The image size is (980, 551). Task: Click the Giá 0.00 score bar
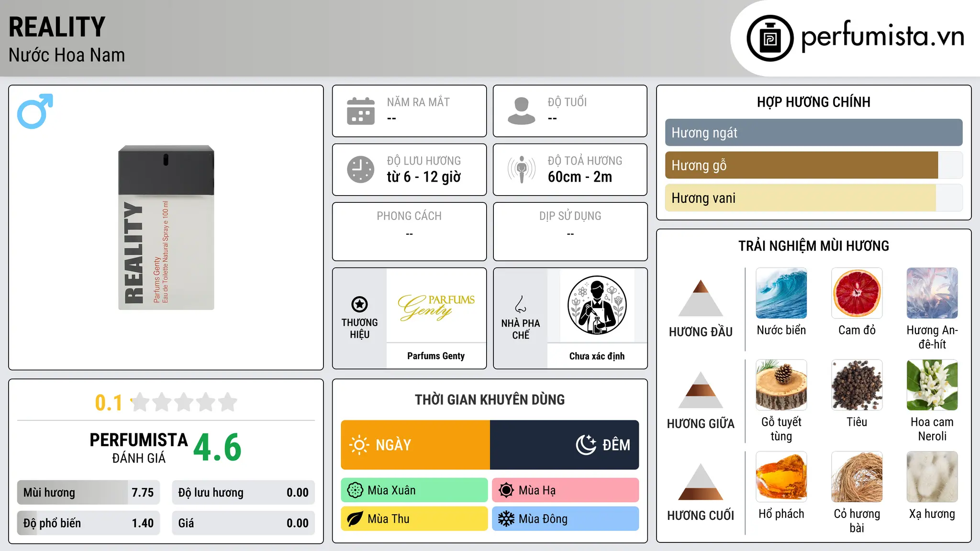pos(243,523)
